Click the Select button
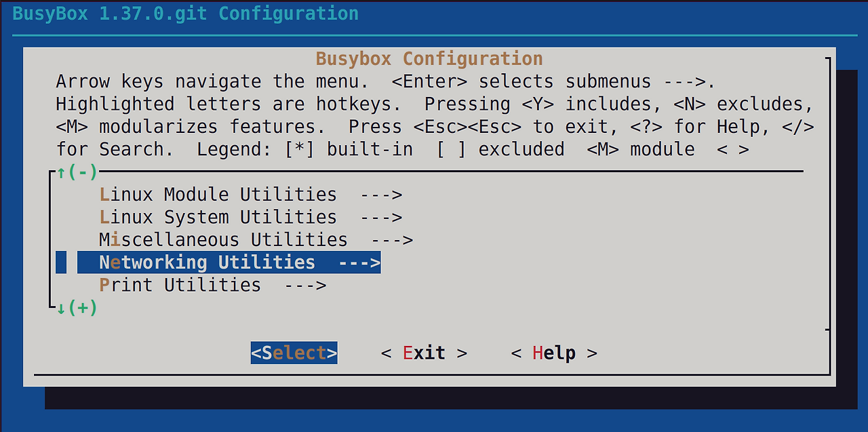 pos(294,353)
